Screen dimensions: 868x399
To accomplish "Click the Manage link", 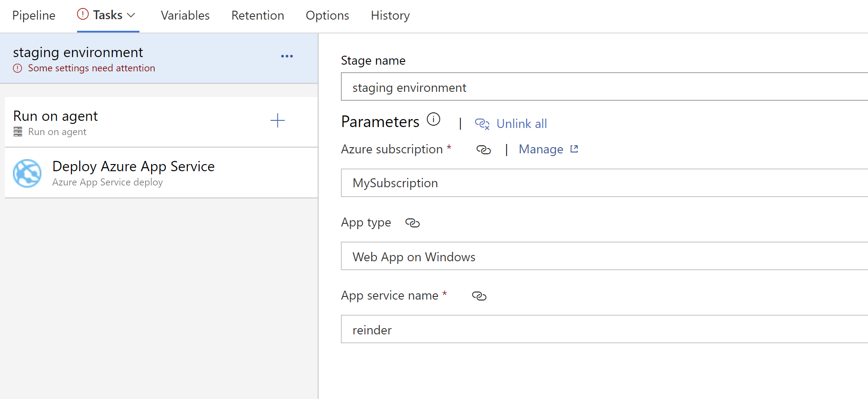I will (x=540, y=149).
